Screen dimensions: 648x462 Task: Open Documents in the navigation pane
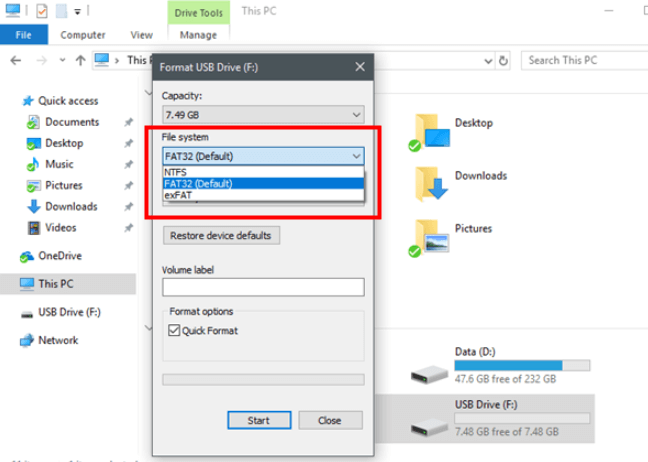(x=72, y=122)
